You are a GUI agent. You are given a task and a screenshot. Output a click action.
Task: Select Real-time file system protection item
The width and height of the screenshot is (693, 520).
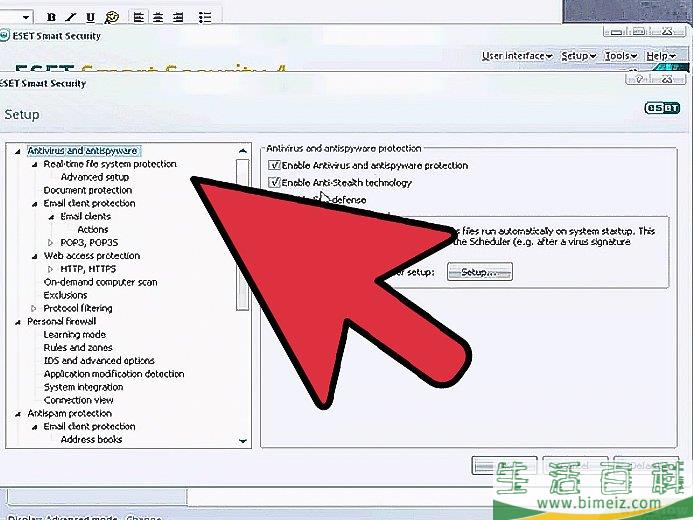pos(110,164)
